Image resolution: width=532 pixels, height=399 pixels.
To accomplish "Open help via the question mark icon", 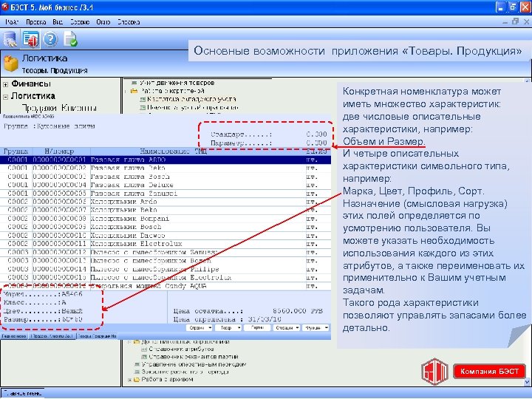I will (x=50, y=39).
